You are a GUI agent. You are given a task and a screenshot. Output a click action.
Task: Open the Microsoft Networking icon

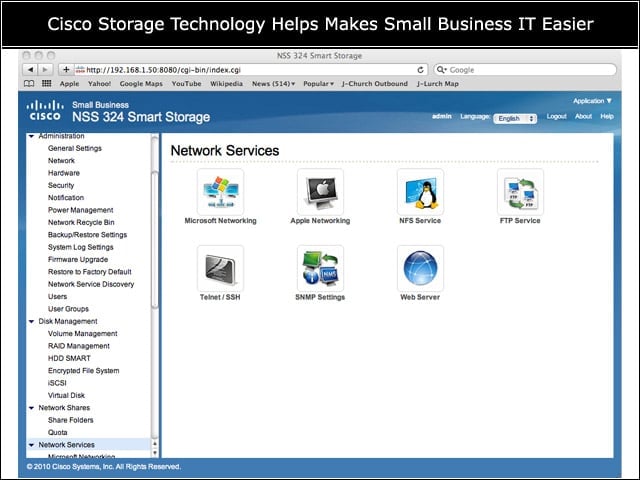pyautogui.click(x=220, y=192)
